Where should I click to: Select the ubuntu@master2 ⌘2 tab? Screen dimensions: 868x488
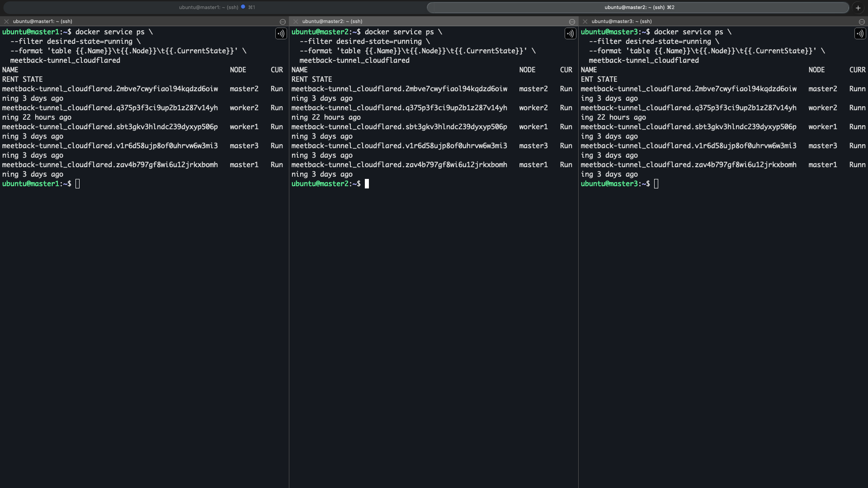(x=638, y=7)
